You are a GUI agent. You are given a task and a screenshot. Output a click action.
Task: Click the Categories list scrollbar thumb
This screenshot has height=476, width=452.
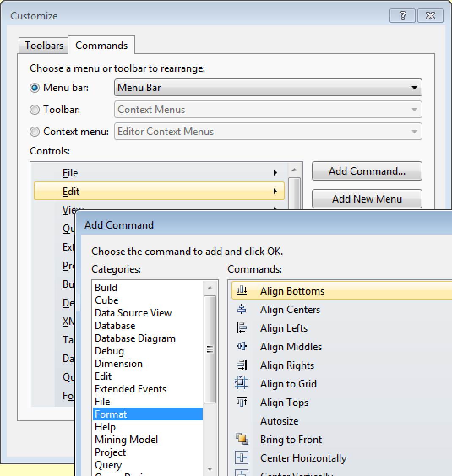coord(210,349)
